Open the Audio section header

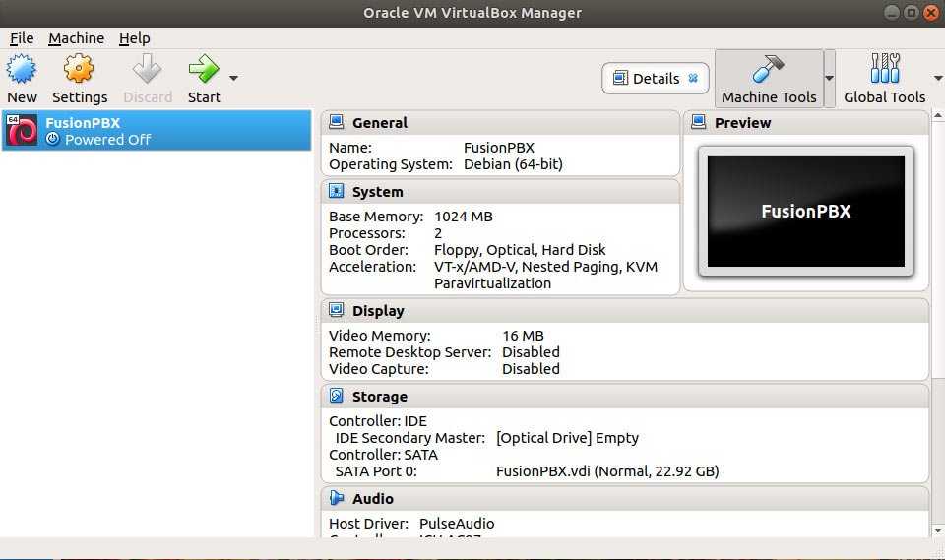tap(625, 499)
